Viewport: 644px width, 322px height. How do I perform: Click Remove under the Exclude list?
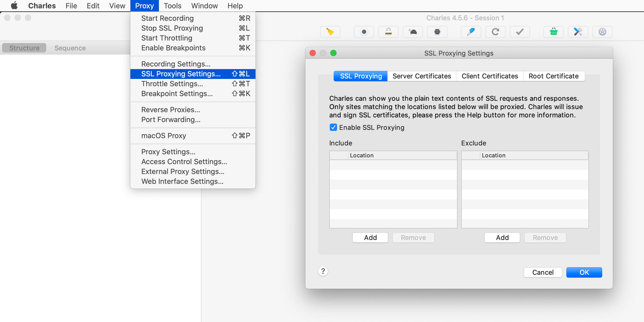click(x=545, y=238)
